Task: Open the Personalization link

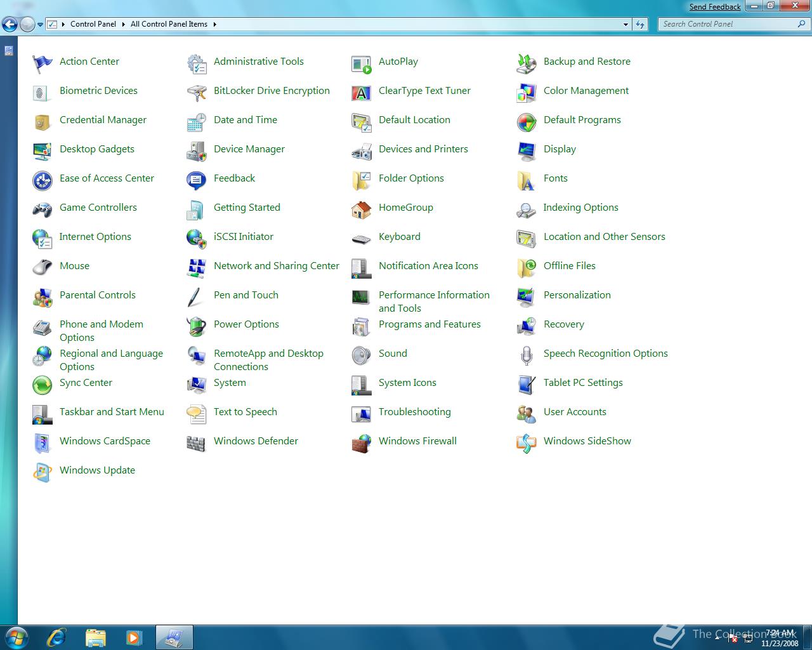Action: pyautogui.click(x=577, y=295)
